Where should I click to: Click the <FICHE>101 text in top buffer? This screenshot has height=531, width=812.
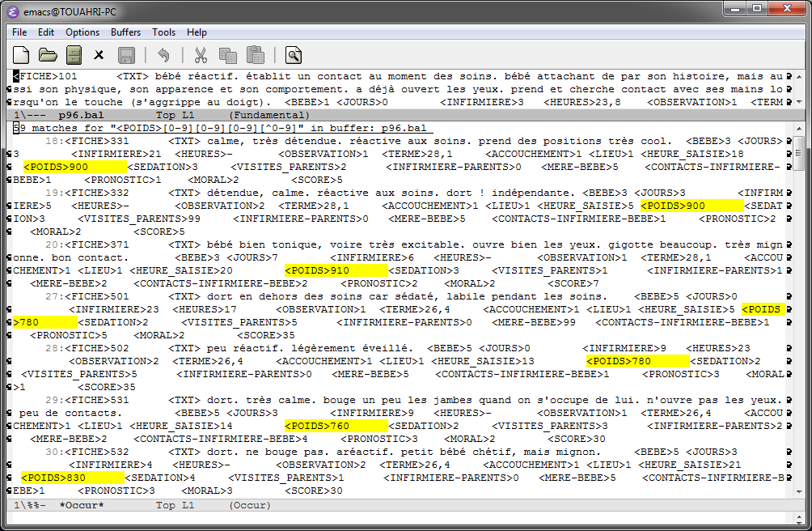pos(45,76)
